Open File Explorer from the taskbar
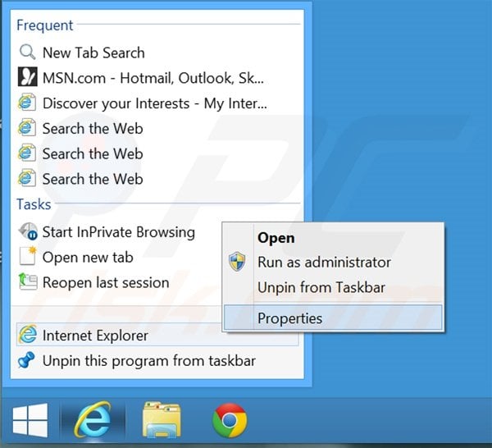Viewport: 492px width, 448px height. coord(162,420)
